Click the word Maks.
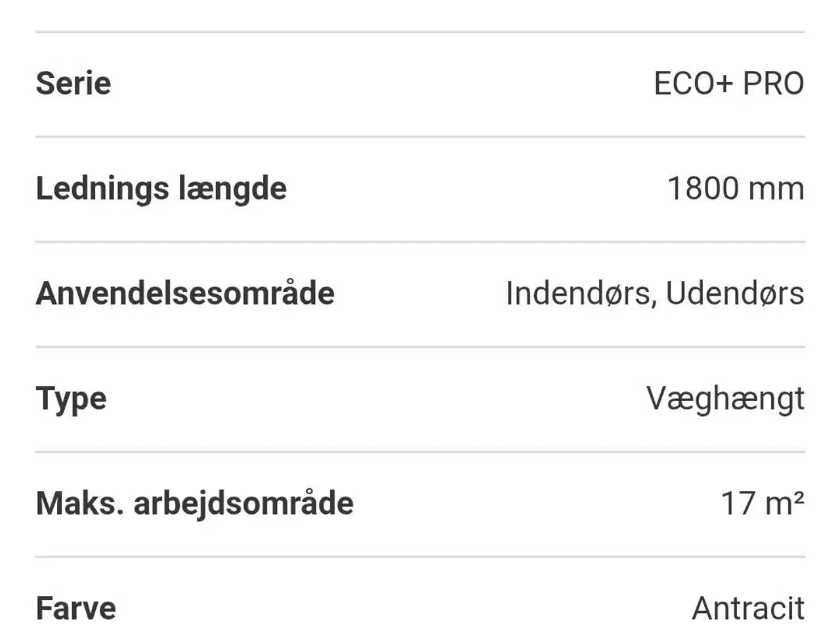This screenshot has height=630, width=840. pyautogui.click(x=79, y=503)
